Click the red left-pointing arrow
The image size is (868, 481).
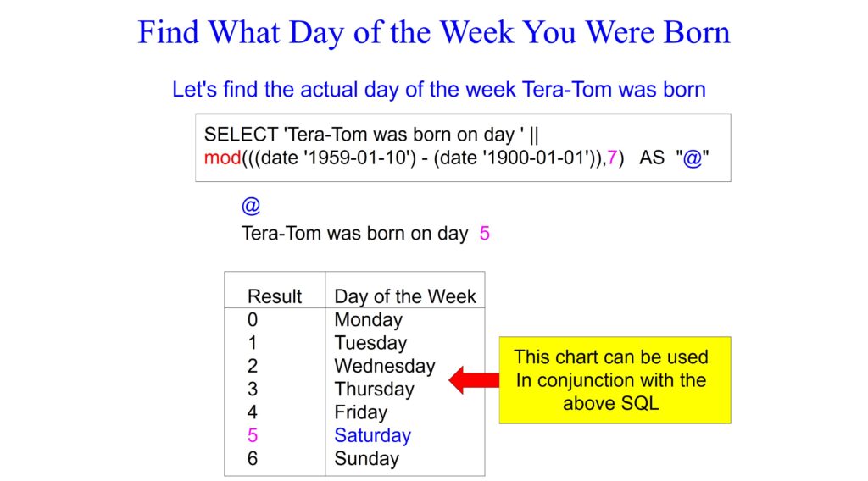(x=473, y=380)
